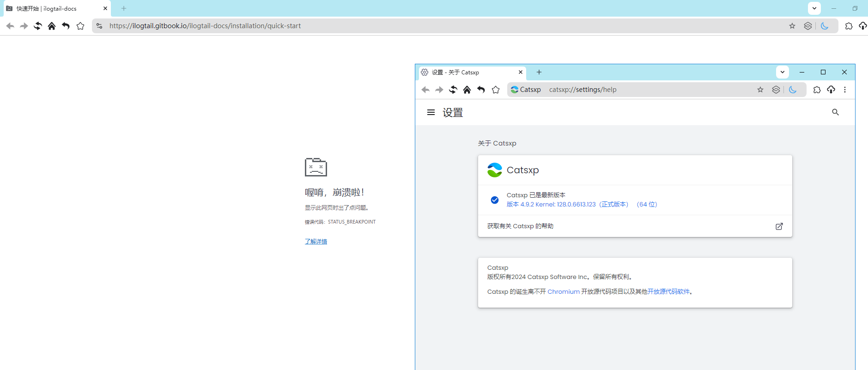Image resolution: width=868 pixels, height=370 pixels.
Task: Click undo close arrow in ilogtail-docs window
Action: click(66, 26)
